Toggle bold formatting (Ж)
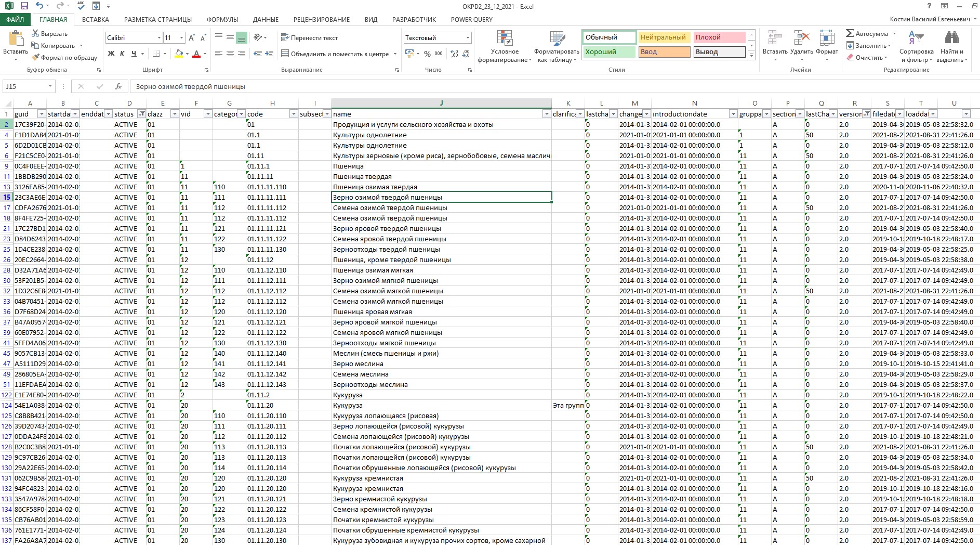Image resolution: width=980 pixels, height=545 pixels. click(x=111, y=54)
